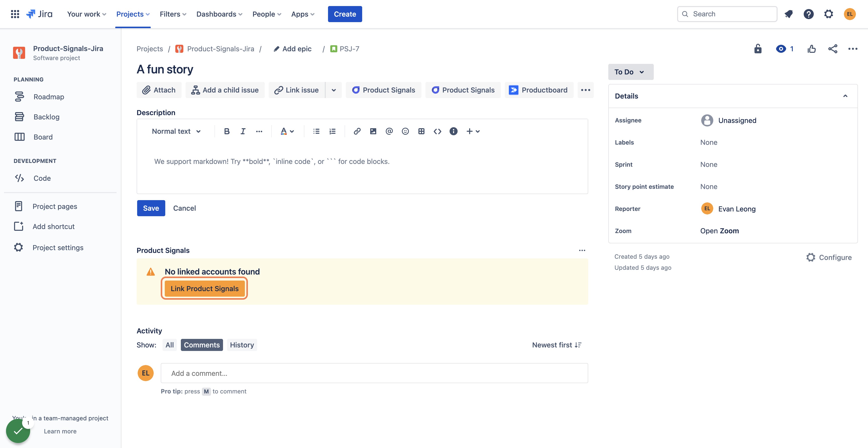Mention a user with the @ icon

[x=389, y=131]
